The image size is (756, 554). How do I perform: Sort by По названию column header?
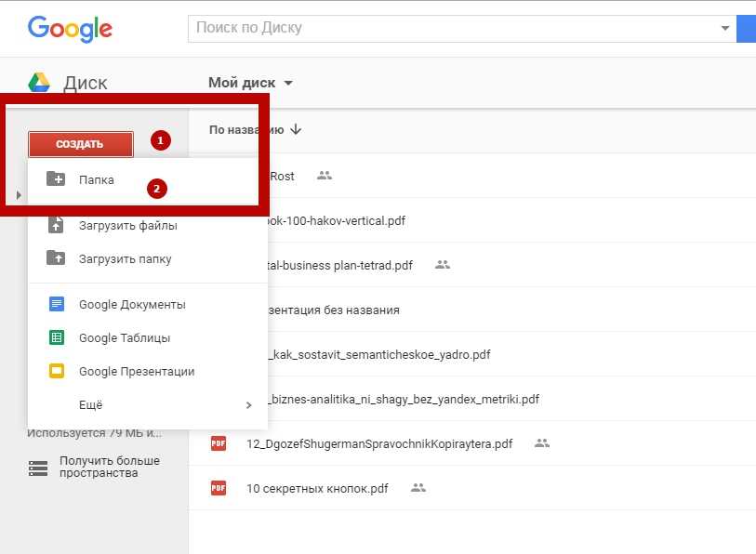[246, 129]
